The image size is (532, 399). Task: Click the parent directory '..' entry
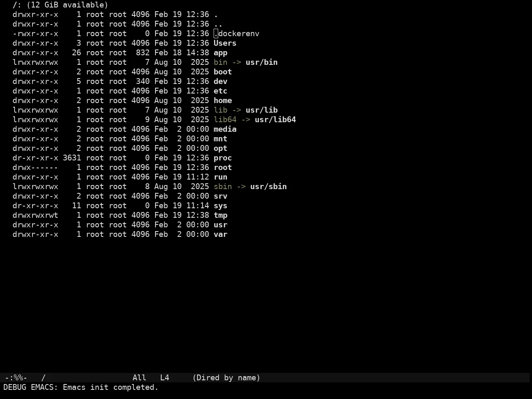pyautogui.click(x=218, y=24)
